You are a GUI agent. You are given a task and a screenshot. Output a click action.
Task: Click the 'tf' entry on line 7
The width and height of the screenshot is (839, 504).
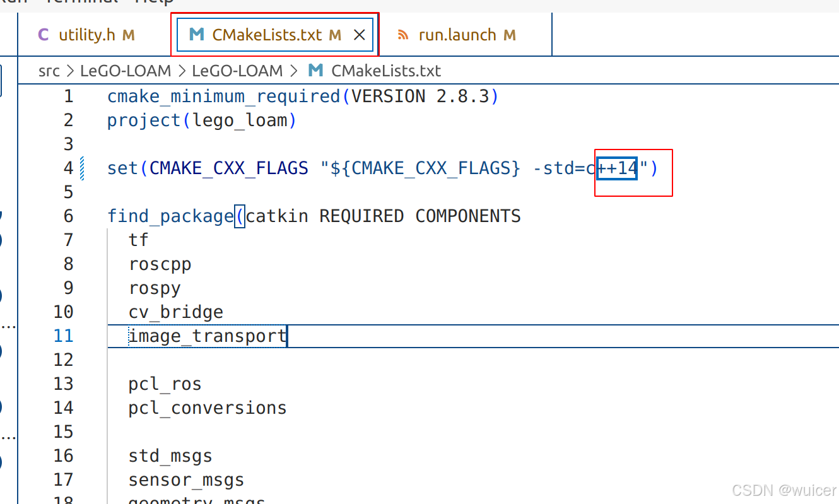[139, 240]
